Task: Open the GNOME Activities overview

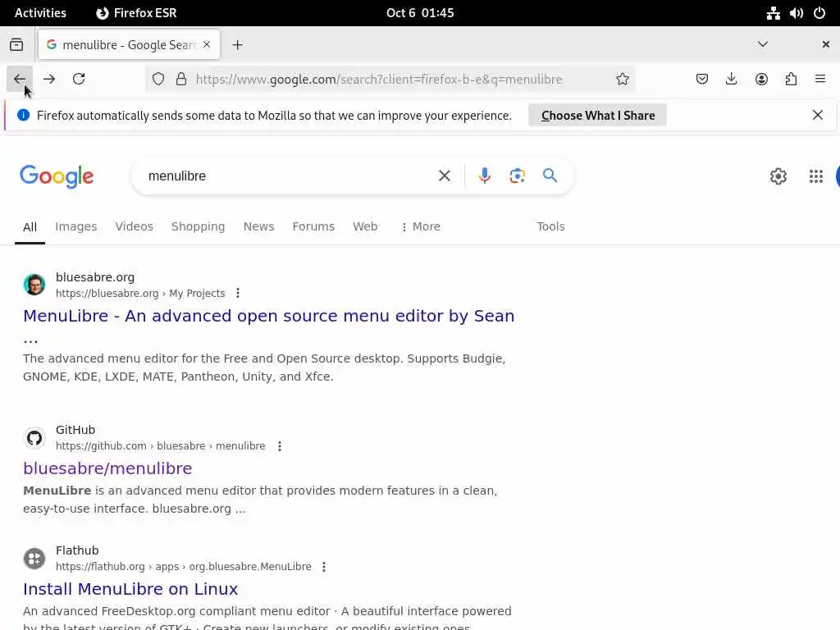Action: tap(40, 13)
